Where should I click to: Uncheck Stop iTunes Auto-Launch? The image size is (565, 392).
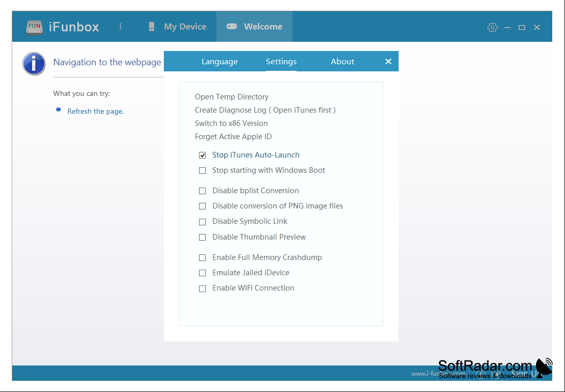203,155
